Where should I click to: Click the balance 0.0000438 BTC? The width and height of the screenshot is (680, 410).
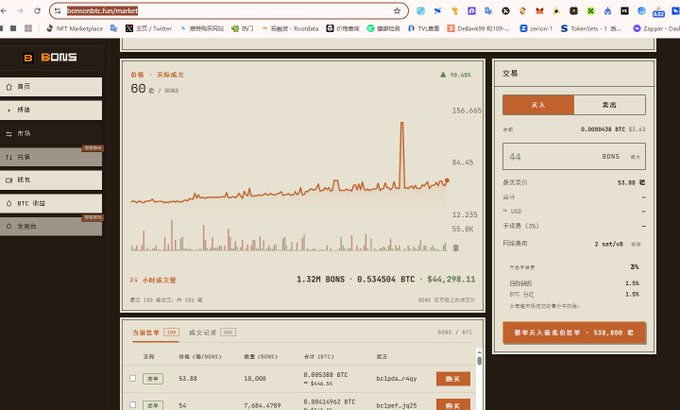(603, 129)
